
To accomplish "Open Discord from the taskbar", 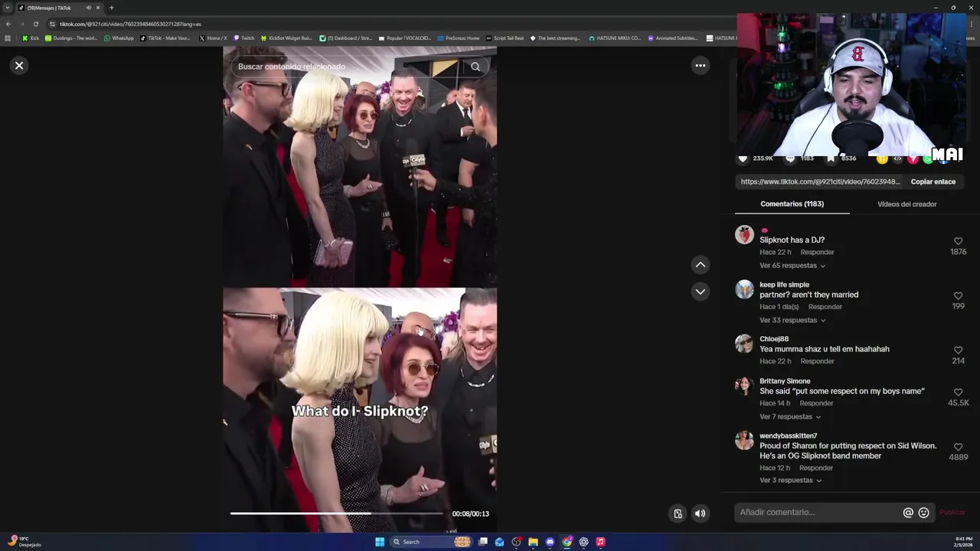I will click(x=550, y=542).
